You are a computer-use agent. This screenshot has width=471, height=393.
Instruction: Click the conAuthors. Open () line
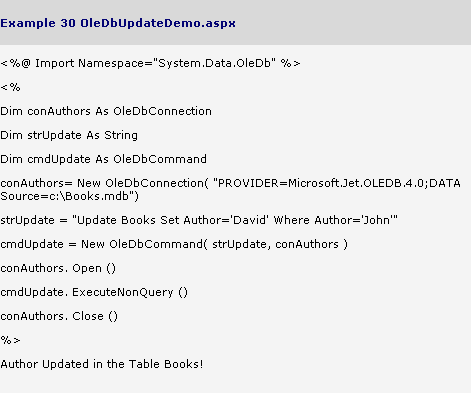(58, 268)
